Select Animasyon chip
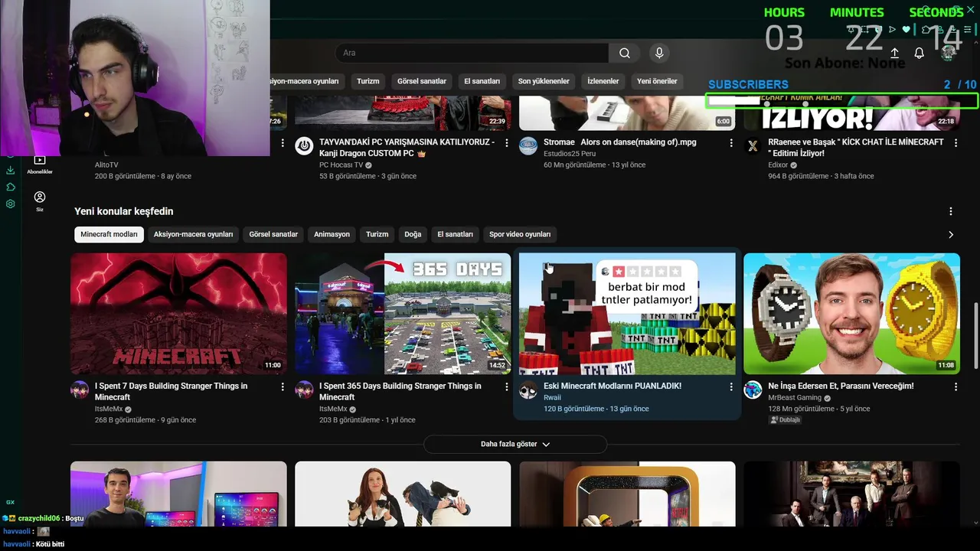This screenshot has height=551, width=980. (332, 234)
